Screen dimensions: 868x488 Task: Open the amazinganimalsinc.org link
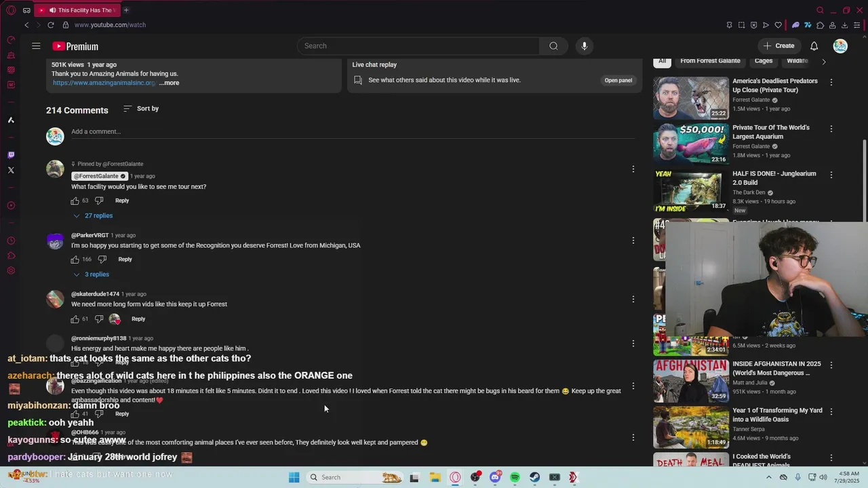104,83
